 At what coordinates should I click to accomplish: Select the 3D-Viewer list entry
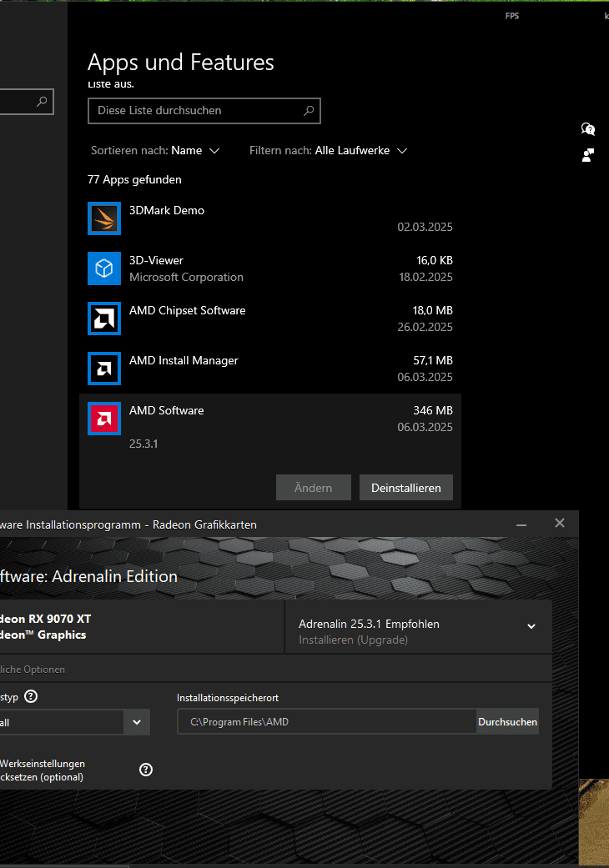[x=270, y=268]
